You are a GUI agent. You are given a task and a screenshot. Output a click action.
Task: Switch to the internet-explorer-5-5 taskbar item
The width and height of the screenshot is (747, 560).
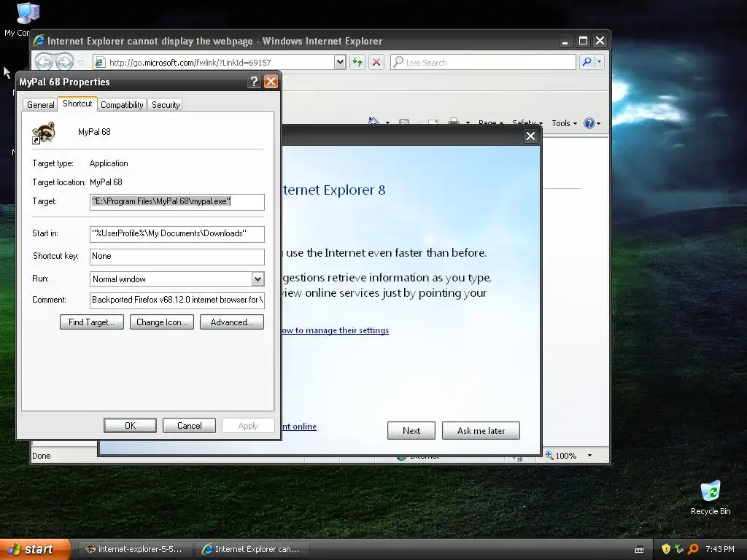tap(134, 550)
